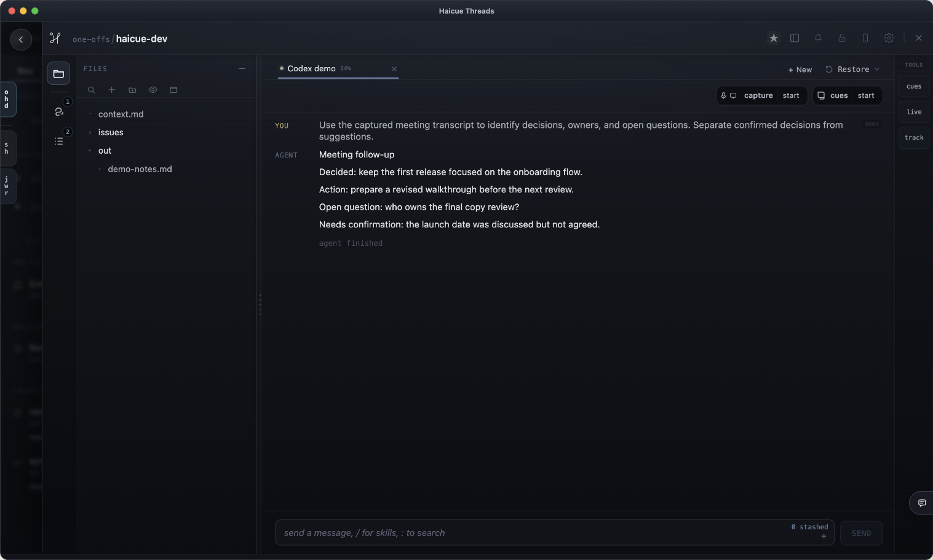This screenshot has width=933, height=560.
Task: Close the thread view with X
Action: pyautogui.click(x=919, y=38)
